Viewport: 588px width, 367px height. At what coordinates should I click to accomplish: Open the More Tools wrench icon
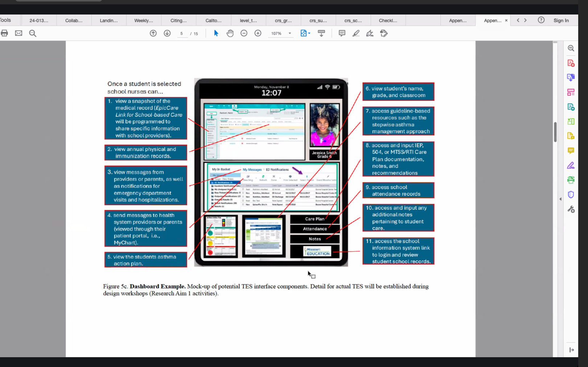click(571, 209)
